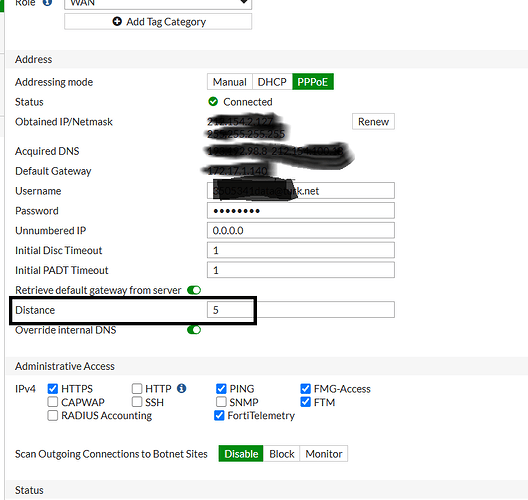Image resolution: width=528 pixels, height=500 pixels.
Task: Enable CAPWAP checkbox
Action: pos(53,402)
